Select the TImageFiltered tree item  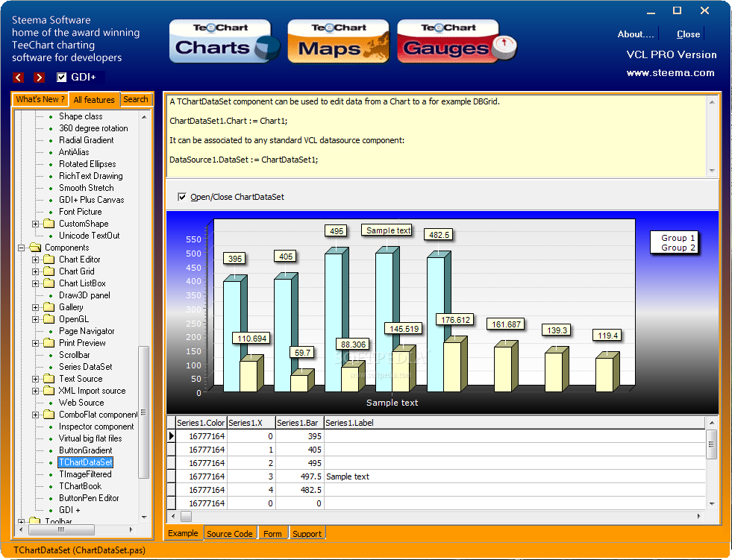pyautogui.click(x=85, y=474)
